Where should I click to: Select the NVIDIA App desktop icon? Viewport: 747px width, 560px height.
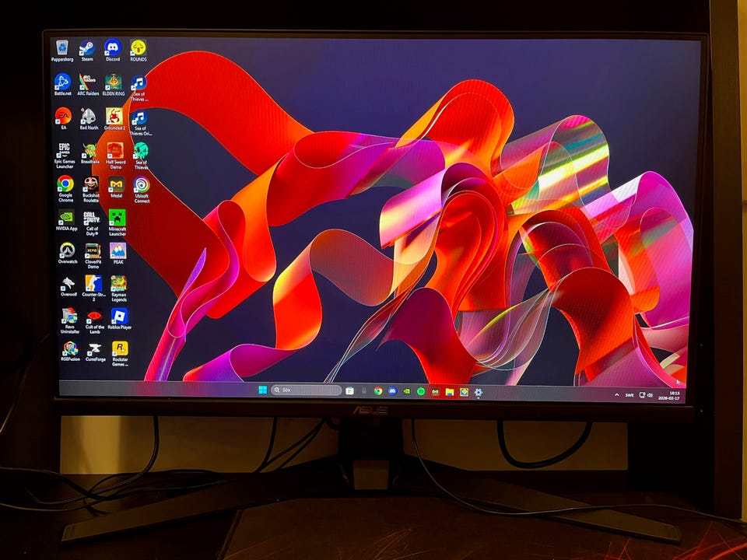(66, 220)
